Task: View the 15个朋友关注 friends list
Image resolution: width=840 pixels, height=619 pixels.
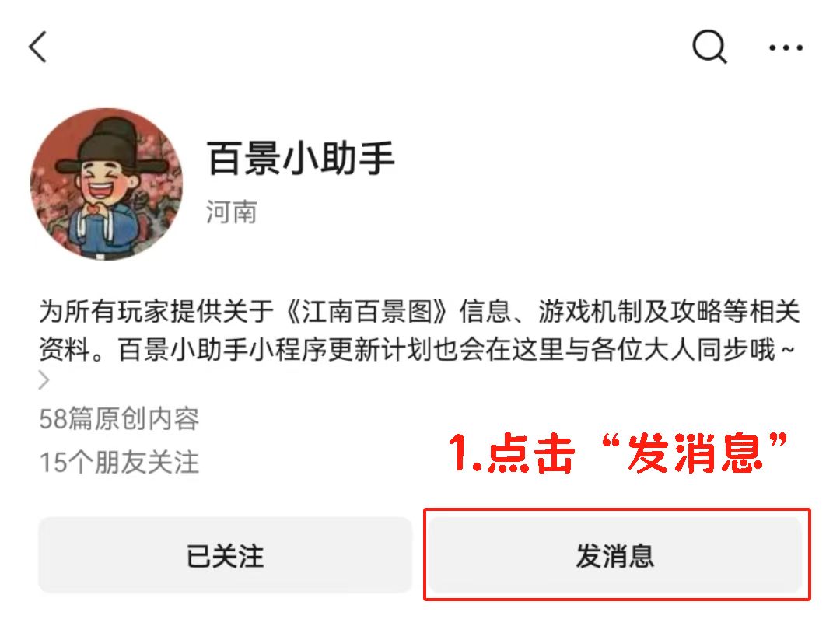Action: coord(119,462)
